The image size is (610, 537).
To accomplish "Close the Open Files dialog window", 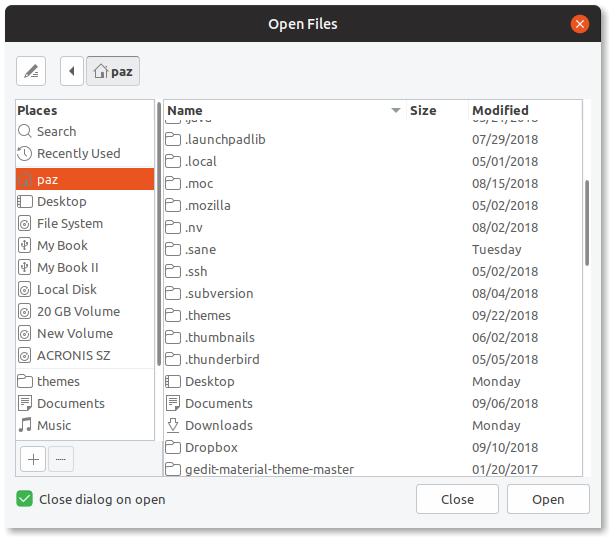I will coord(580,24).
